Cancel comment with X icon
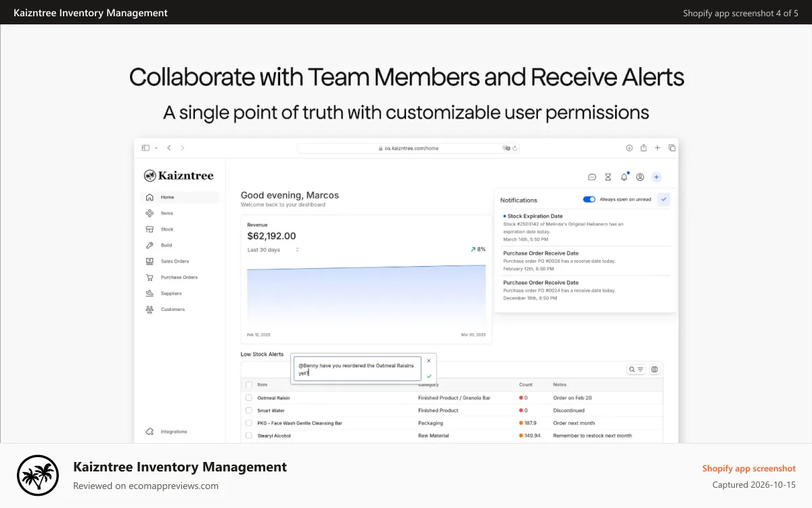This screenshot has width=812, height=508. point(429,361)
